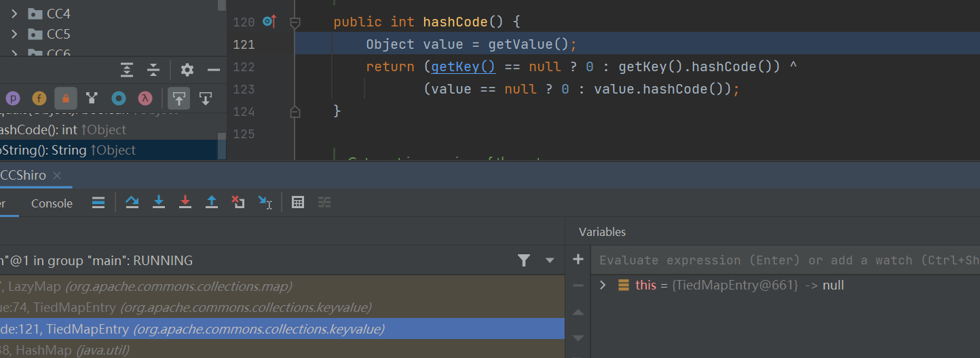Click Force Step Into red arrow

point(185,202)
